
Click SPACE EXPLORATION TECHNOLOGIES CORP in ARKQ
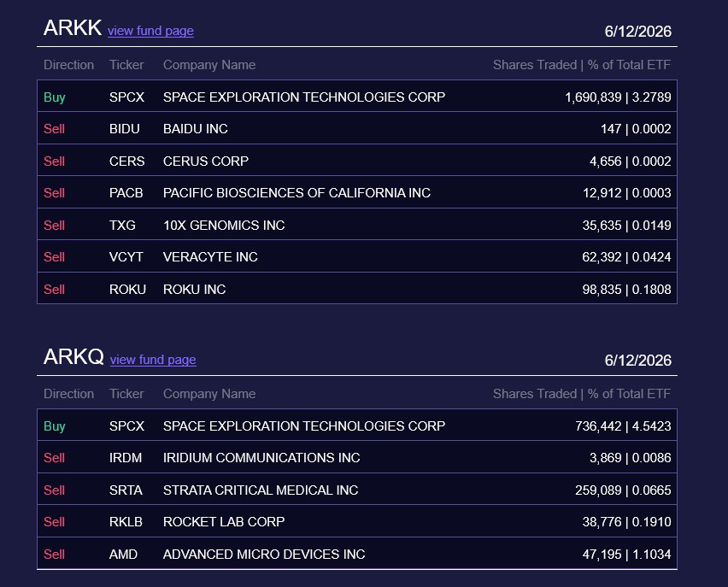click(x=304, y=426)
